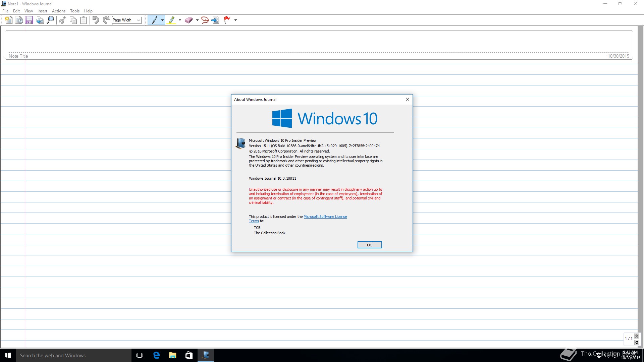
Task: Click the Copy toolbar icon
Action: pyautogui.click(x=73, y=20)
